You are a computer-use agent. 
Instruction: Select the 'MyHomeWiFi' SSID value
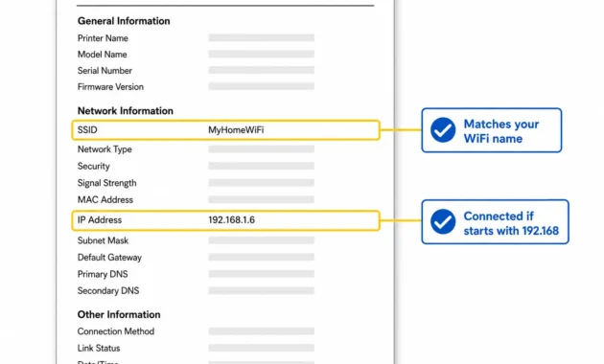pyautogui.click(x=236, y=129)
